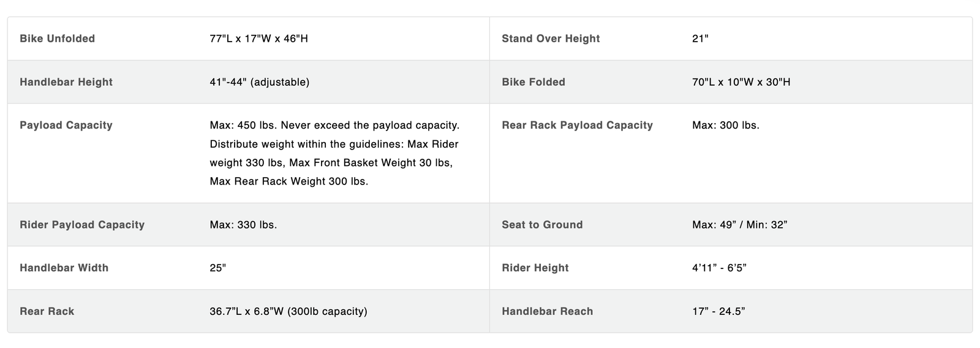This screenshot has height=348, width=980.
Task: Click the Rider Height label
Action: [535, 268]
